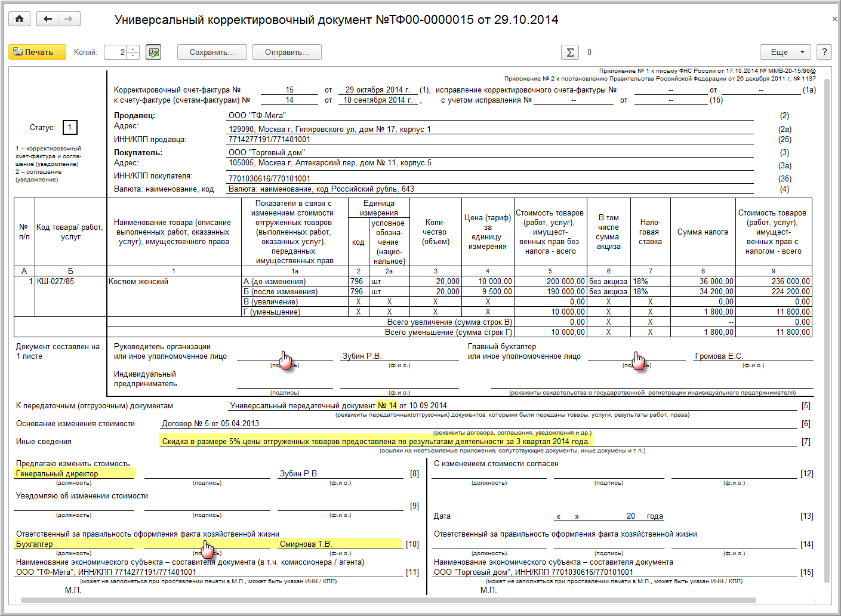Select the Статус cell with value 1
Screen dimensions: 841x616
[70, 127]
